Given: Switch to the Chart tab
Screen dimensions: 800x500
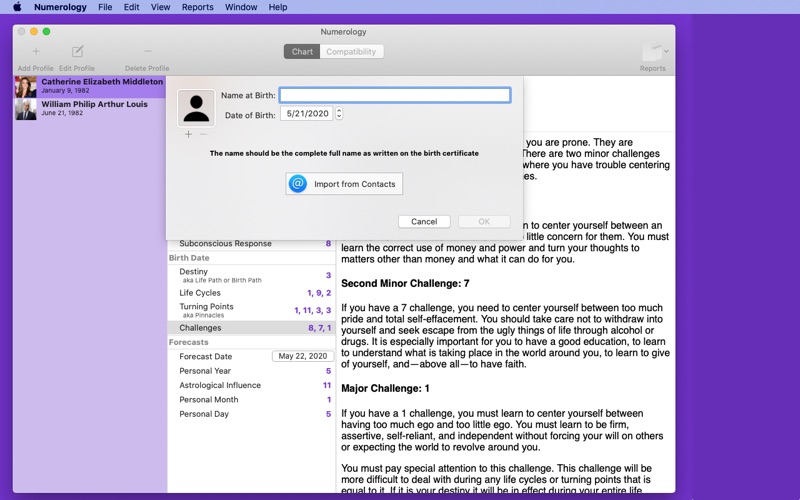Looking at the screenshot, I should coord(302,52).
